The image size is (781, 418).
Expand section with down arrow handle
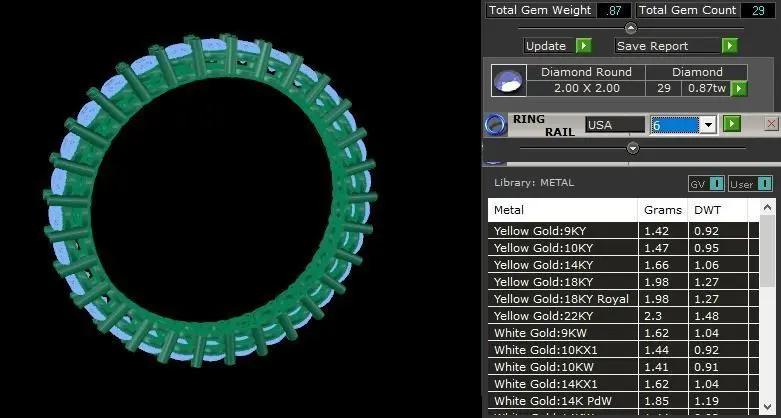point(633,148)
